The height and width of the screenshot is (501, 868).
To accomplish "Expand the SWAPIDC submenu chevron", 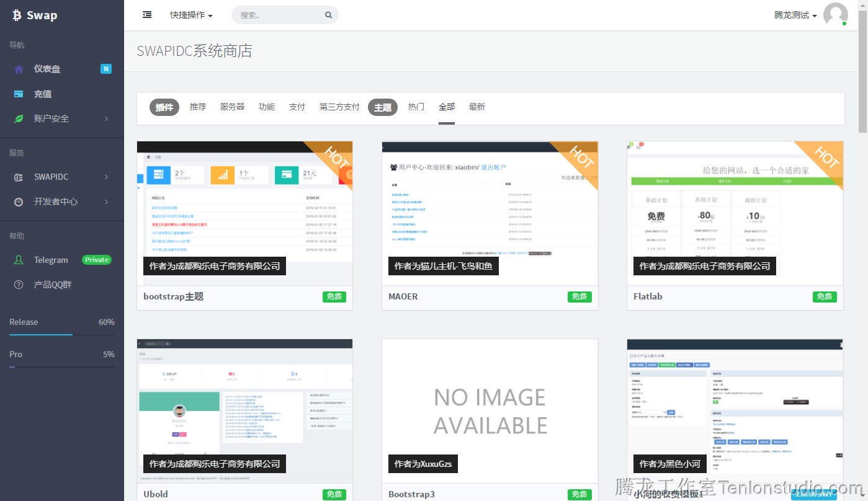I will pyautogui.click(x=107, y=177).
